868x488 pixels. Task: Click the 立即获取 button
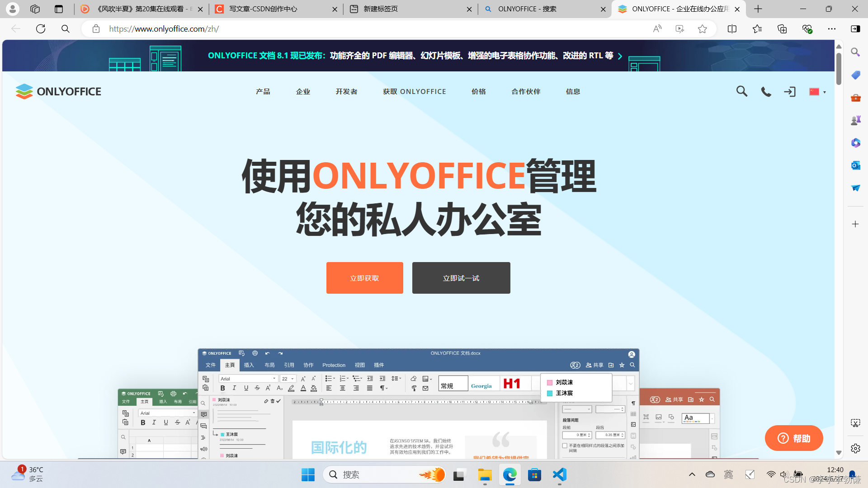(365, 278)
